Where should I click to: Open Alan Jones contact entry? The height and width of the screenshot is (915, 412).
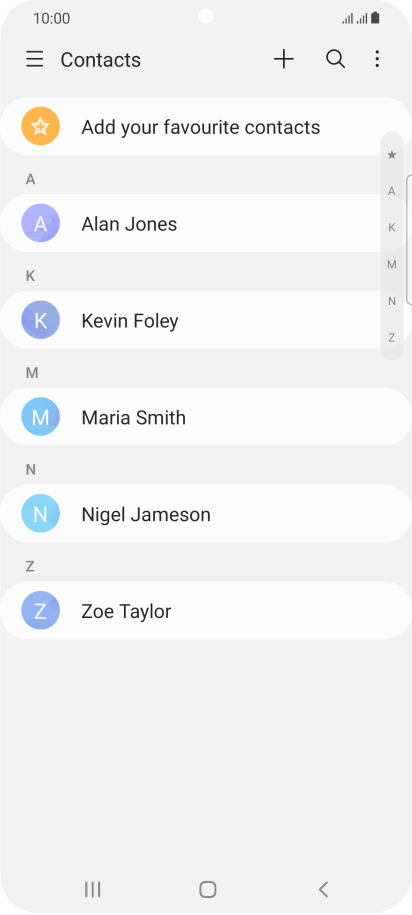tap(206, 223)
